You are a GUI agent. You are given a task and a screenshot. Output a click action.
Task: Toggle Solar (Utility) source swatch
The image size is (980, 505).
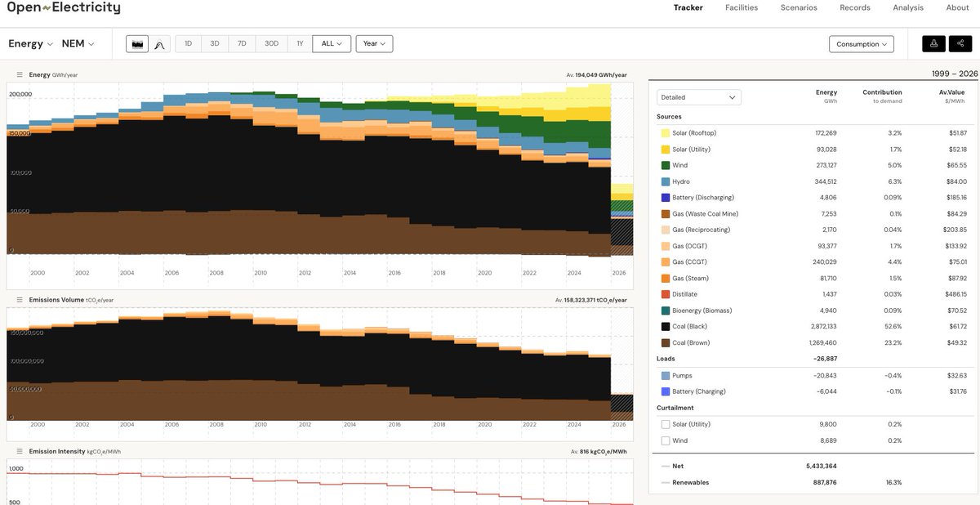click(x=666, y=150)
